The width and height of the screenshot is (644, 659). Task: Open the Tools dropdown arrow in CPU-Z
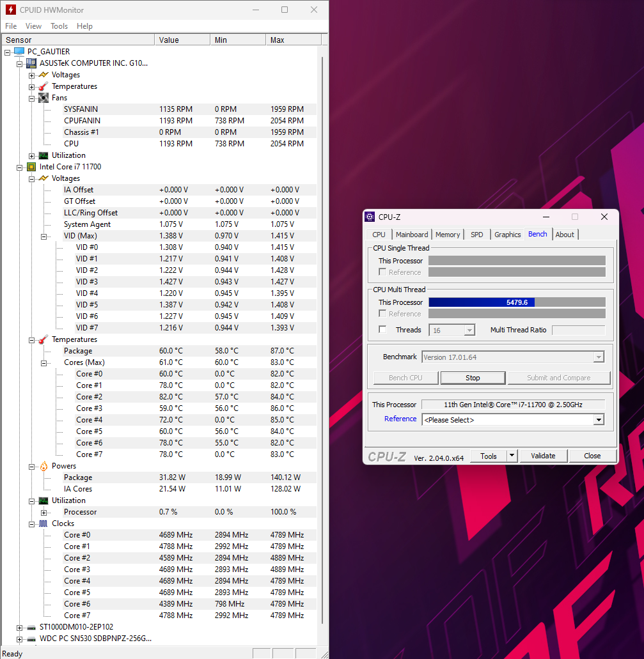512,456
